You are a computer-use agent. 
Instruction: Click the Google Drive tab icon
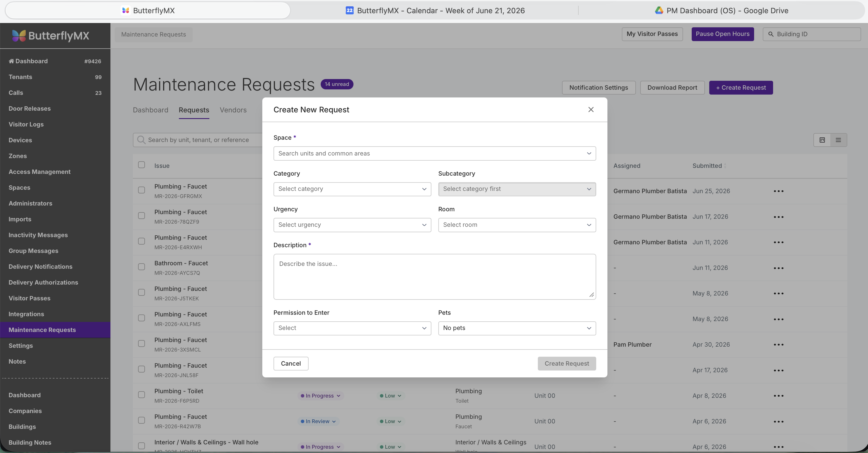click(659, 10)
